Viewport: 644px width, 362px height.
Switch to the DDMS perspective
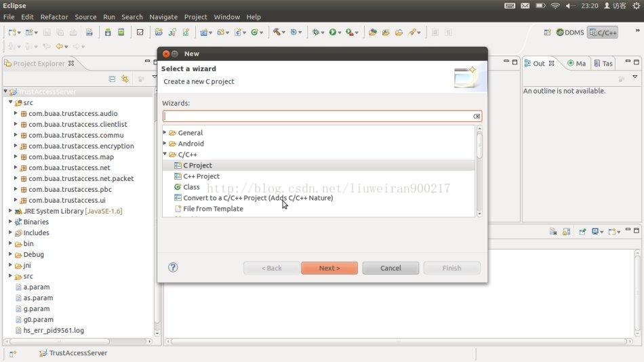(x=570, y=33)
